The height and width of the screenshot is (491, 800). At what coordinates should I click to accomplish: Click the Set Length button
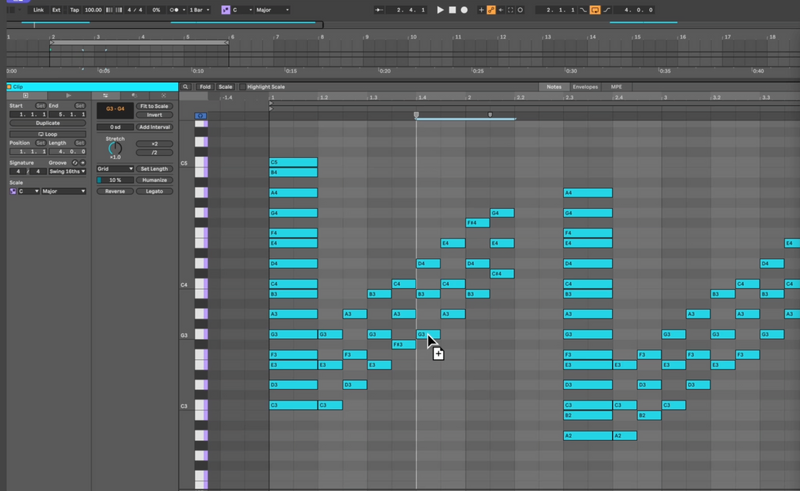155,169
